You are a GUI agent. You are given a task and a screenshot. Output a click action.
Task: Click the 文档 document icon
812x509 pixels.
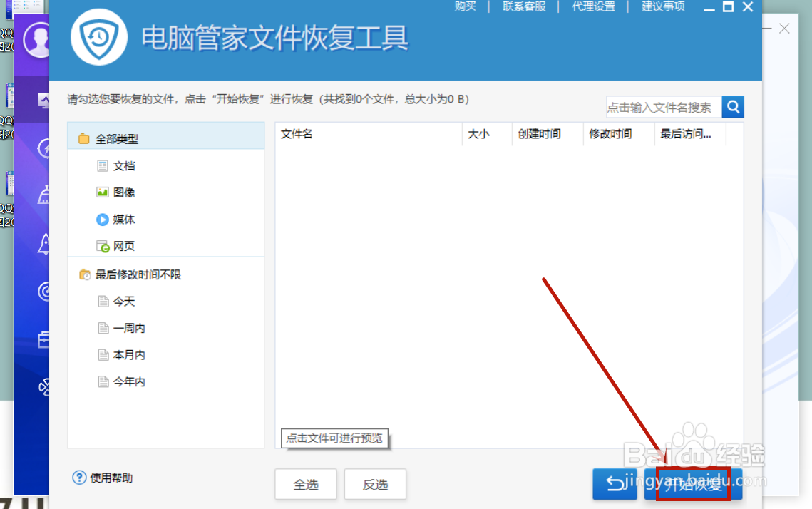point(103,165)
